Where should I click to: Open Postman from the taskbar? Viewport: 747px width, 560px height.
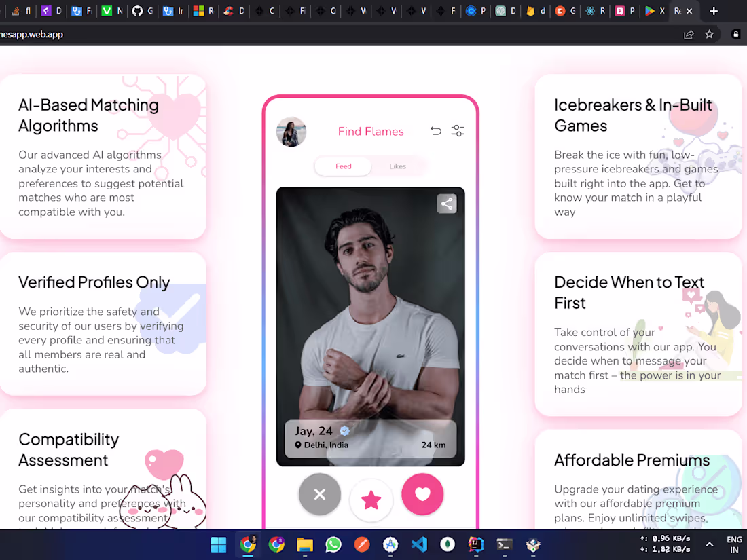361,544
